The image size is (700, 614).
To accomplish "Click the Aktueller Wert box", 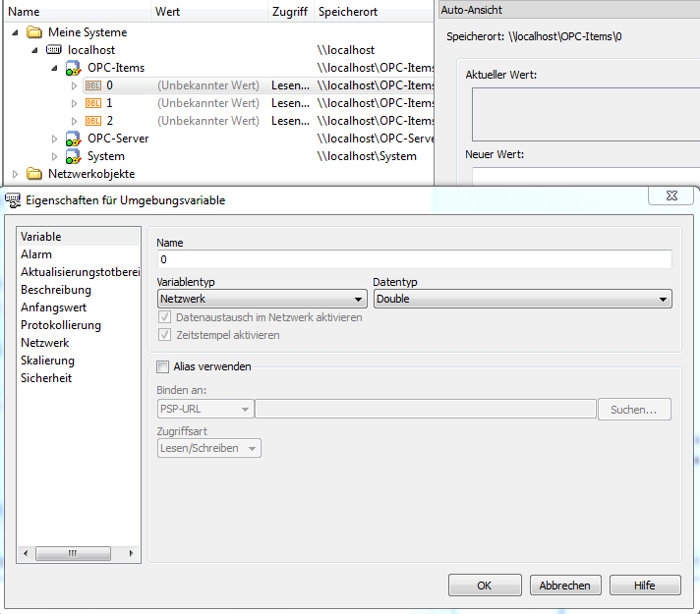I will tap(586, 114).
